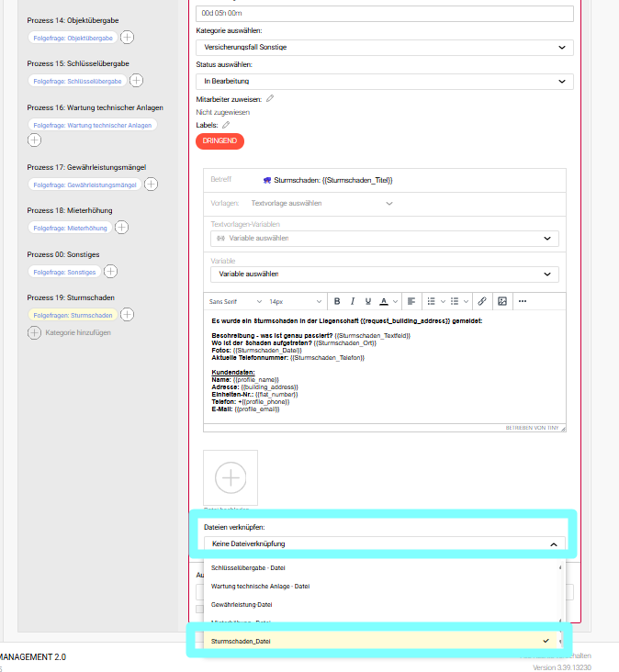Open Folgefrage: Objektübergabe chip
The height and width of the screenshot is (672, 619).
(73, 38)
